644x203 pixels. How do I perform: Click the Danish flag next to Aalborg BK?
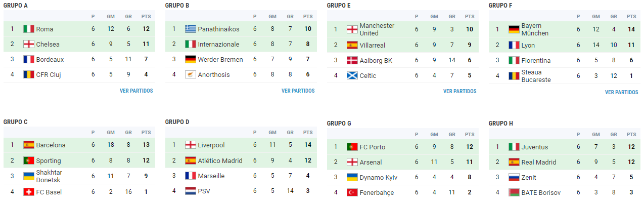(352, 60)
